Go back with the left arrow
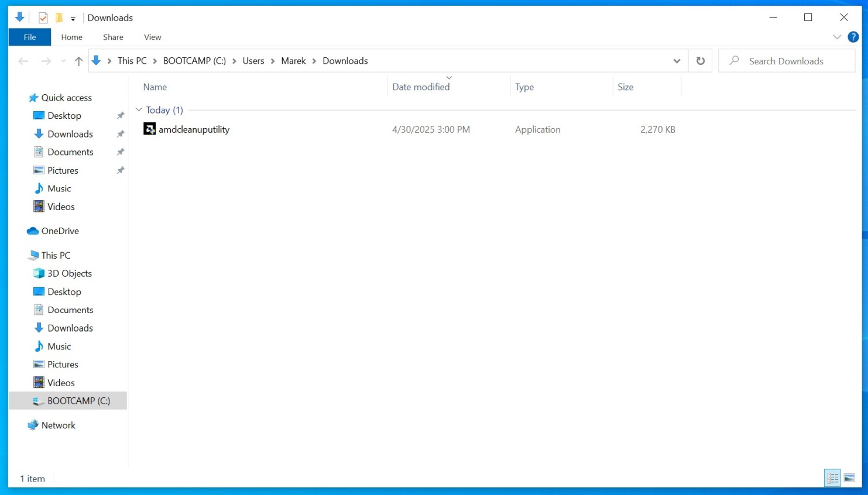 point(23,61)
